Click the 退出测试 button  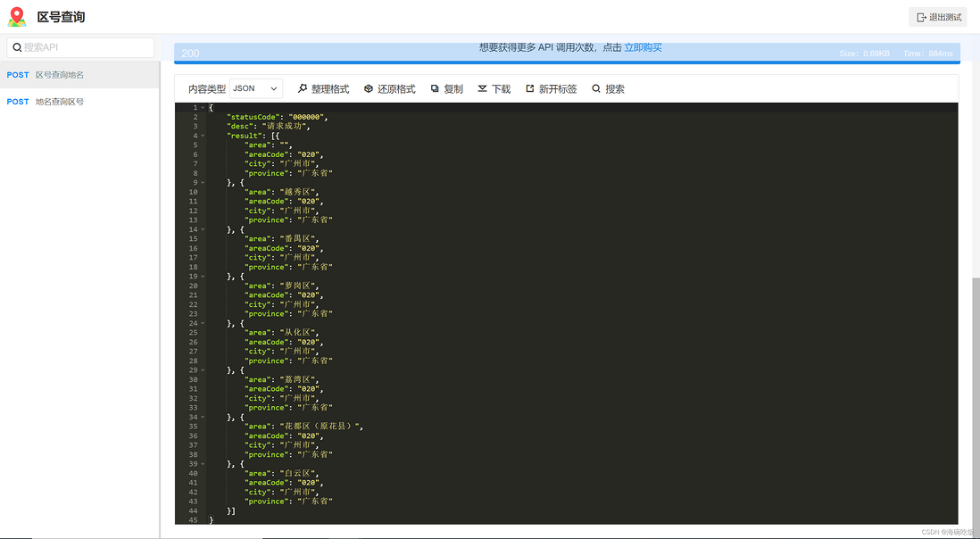[937, 18]
